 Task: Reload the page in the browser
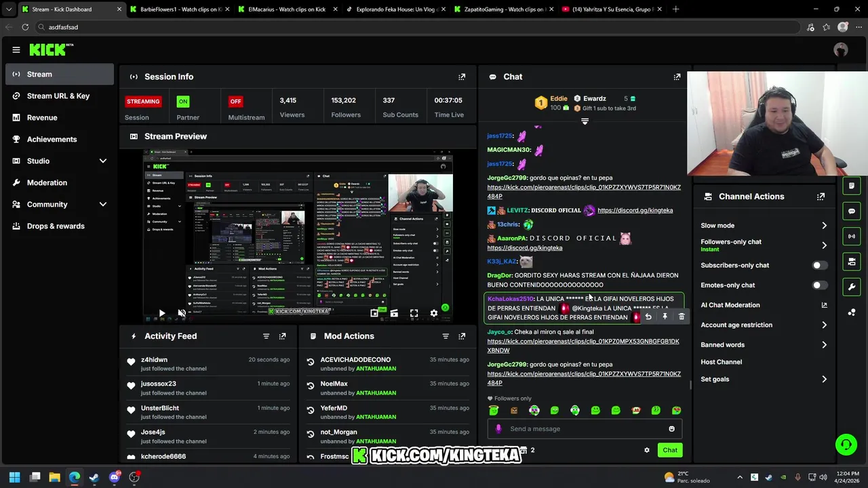point(25,27)
